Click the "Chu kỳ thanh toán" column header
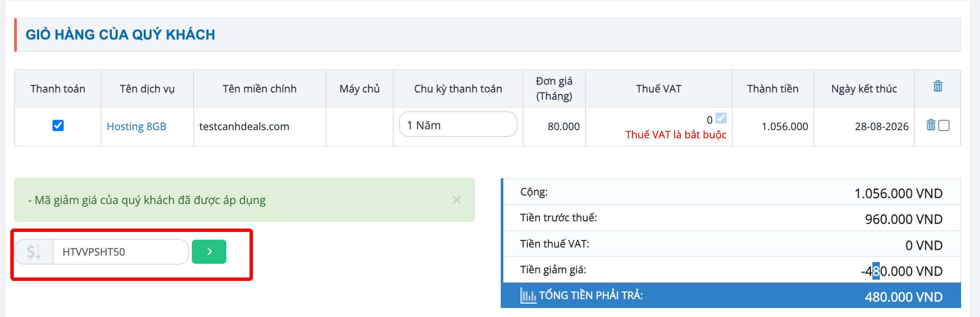980x317 pixels. [458, 89]
